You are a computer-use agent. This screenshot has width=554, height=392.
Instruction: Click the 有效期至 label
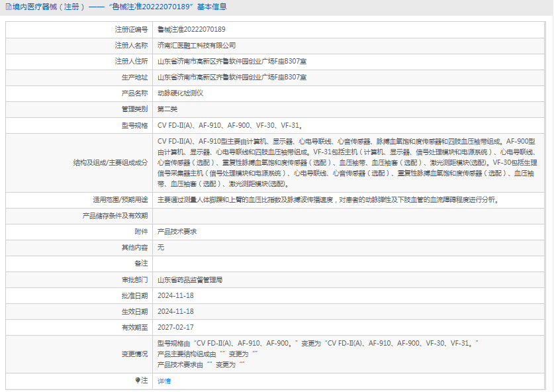pyautogui.click(x=134, y=328)
